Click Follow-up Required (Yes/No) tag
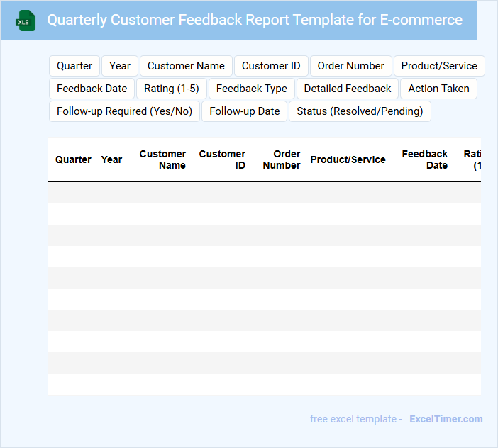The height and width of the screenshot is (448, 498). pos(124,111)
